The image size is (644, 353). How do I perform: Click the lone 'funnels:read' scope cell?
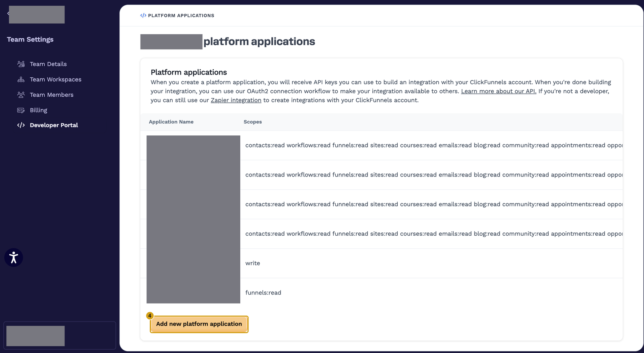click(263, 293)
